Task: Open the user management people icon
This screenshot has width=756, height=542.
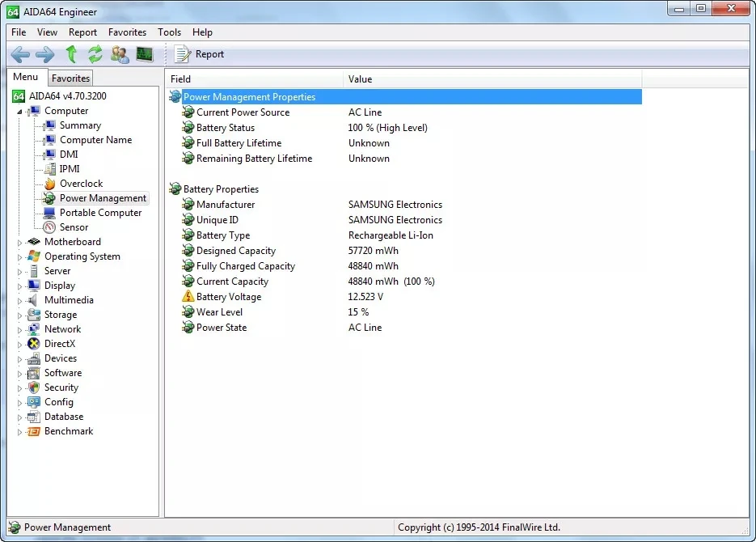Action: pos(120,54)
